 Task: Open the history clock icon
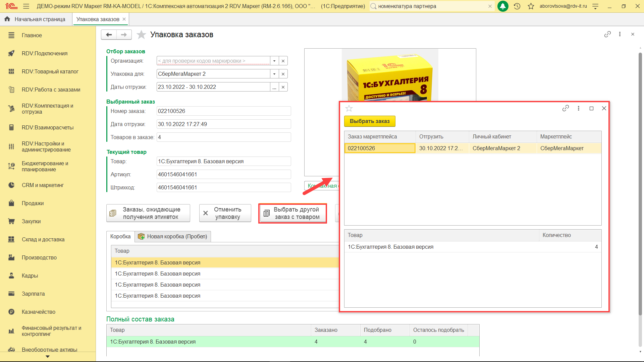coord(517,6)
